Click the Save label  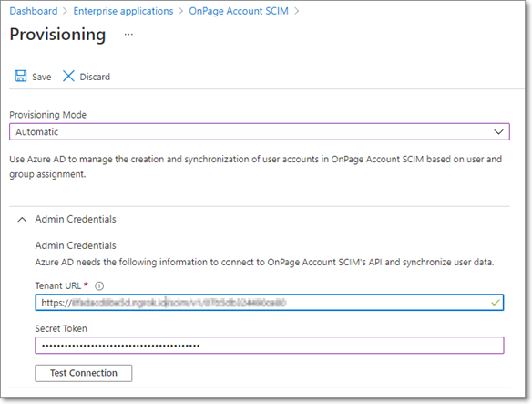tap(42, 77)
